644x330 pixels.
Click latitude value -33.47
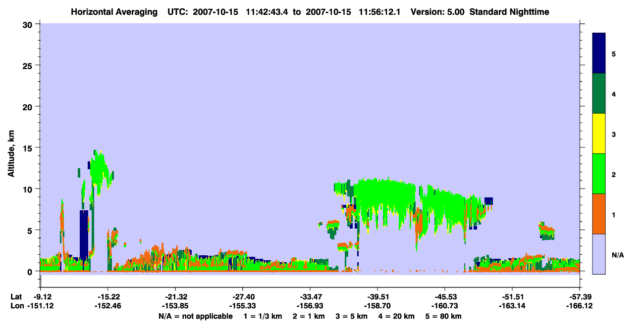pyautogui.click(x=310, y=296)
